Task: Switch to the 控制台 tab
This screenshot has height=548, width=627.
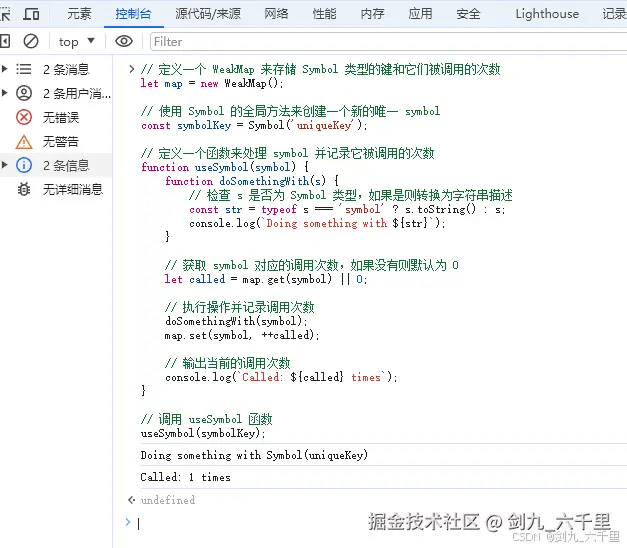Action: (134, 14)
